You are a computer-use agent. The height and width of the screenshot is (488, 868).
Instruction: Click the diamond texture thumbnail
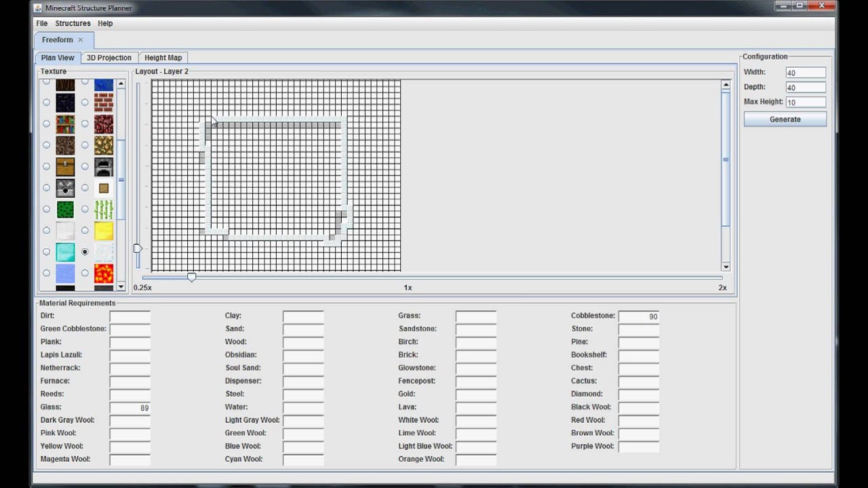click(x=65, y=252)
